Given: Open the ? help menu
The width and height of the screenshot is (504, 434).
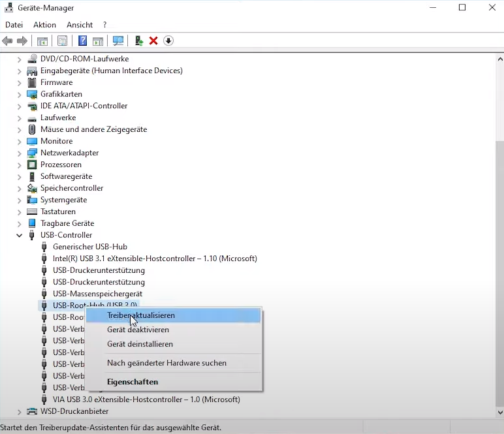Looking at the screenshot, I should 105,25.
